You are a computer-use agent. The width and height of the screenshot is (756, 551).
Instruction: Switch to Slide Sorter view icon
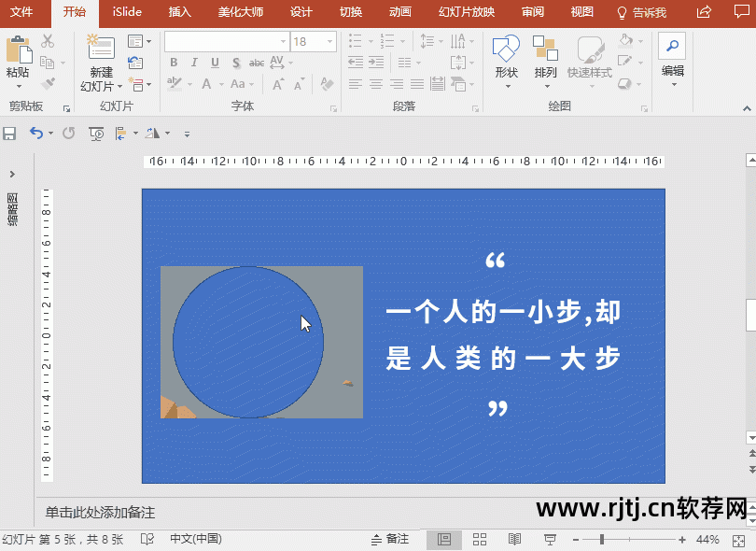480,540
